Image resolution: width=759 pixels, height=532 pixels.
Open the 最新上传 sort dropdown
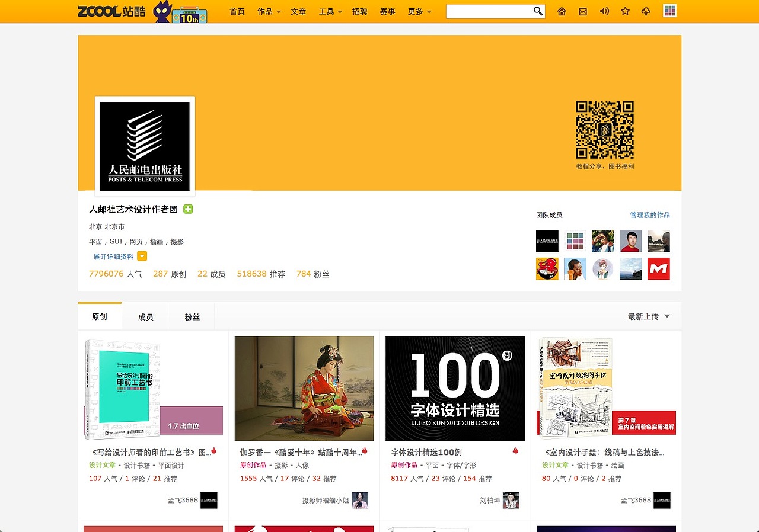649,316
